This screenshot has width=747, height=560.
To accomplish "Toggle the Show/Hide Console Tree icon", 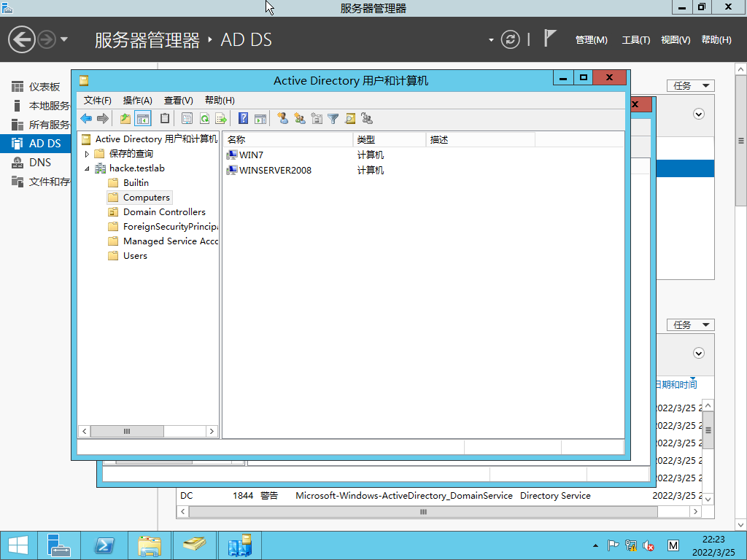I will coord(143,119).
